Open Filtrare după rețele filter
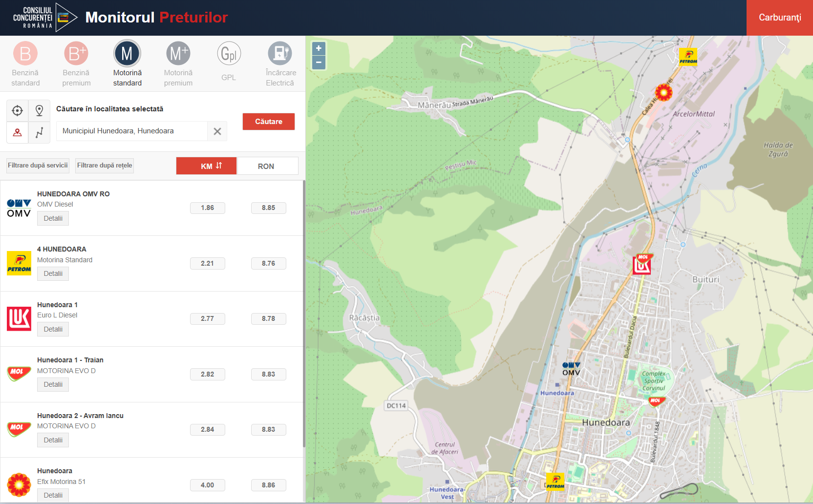 (x=105, y=166)
